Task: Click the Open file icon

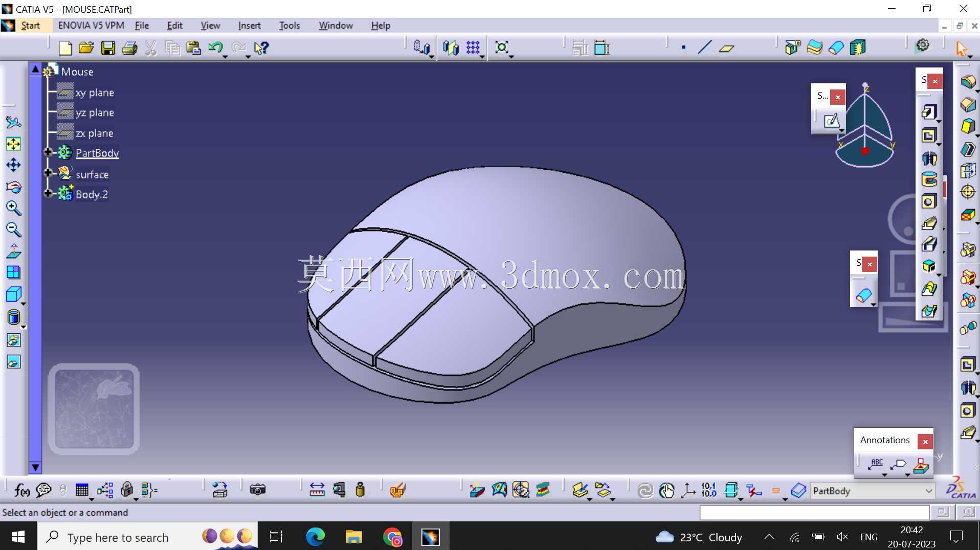Action: pyautogui.click(x=86, y=48)
